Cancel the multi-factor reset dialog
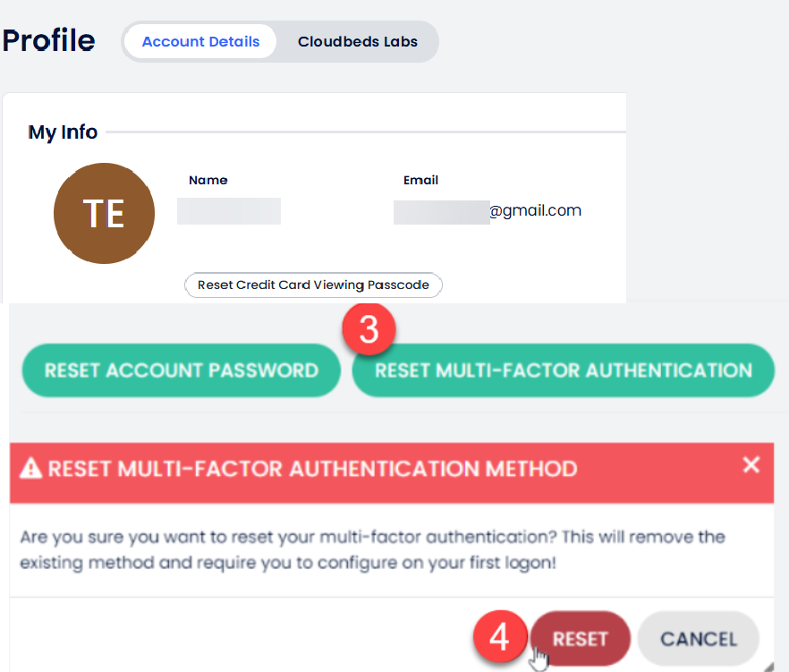Screen dimensions: 789x672 pyautogui.click(x=699, y=639)
